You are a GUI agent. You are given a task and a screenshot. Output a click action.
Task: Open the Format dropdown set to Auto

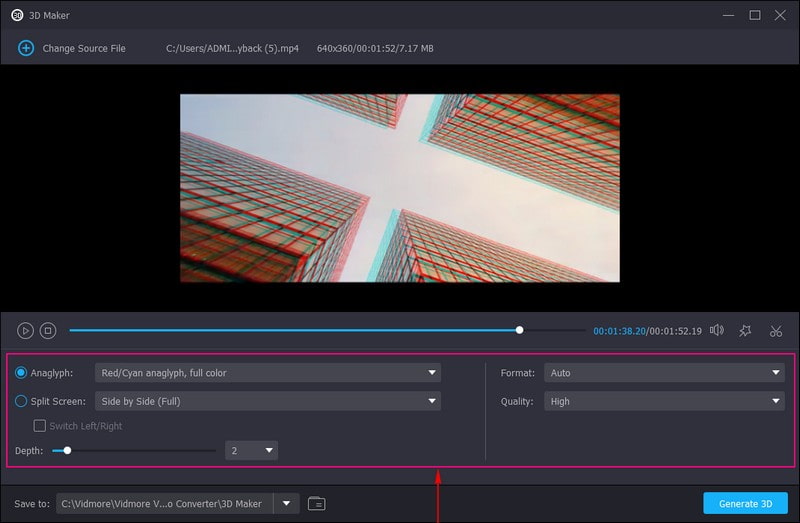pos(664,373)
